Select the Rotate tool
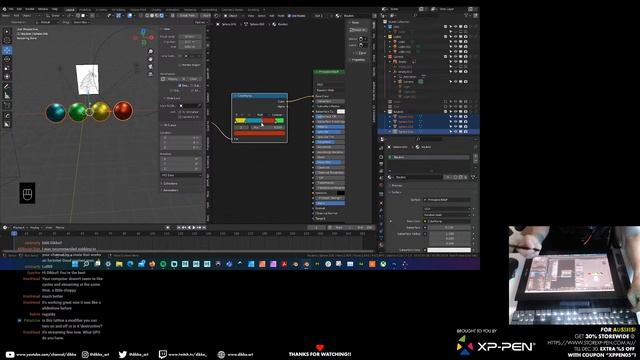 coord(7,59)
